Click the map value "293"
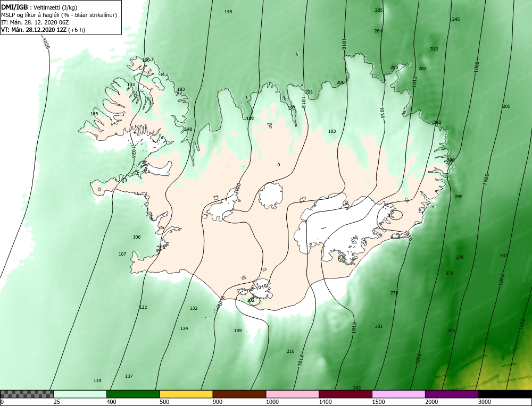532x406 pixels. click(394, 68)
